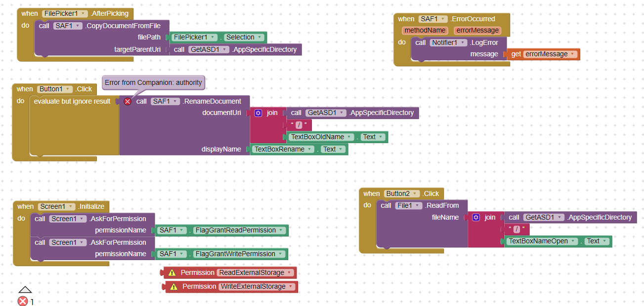
Task: Click the 'Error from Companion: authority' comment bubble
Action: pyautogui.click(x=153, y=82)
